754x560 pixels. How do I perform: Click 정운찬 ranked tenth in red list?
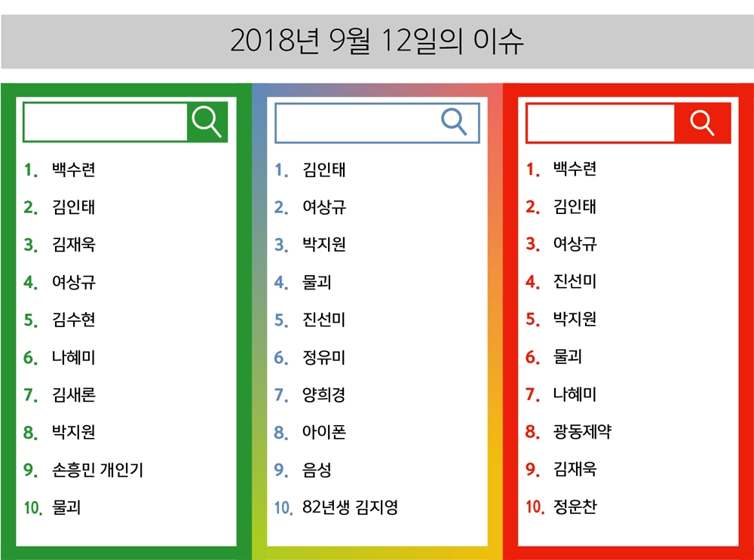[x=575, y=506]
